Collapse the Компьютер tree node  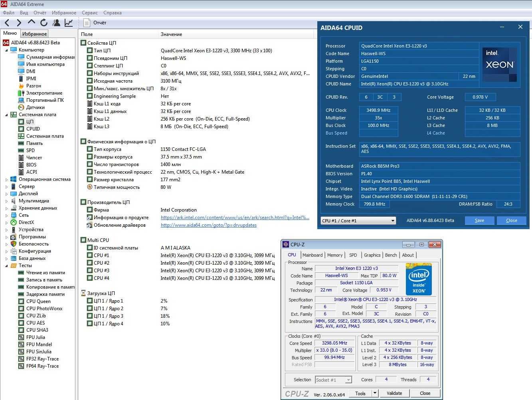click(6, 50)
